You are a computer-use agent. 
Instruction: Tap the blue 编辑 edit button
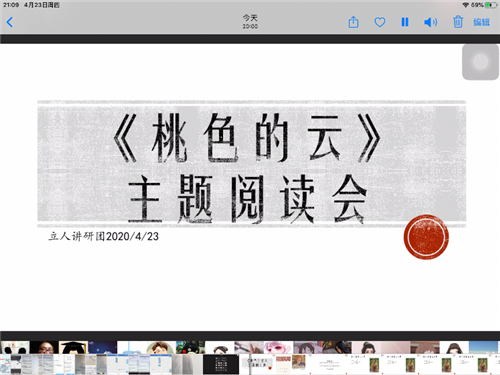[482, 22]
